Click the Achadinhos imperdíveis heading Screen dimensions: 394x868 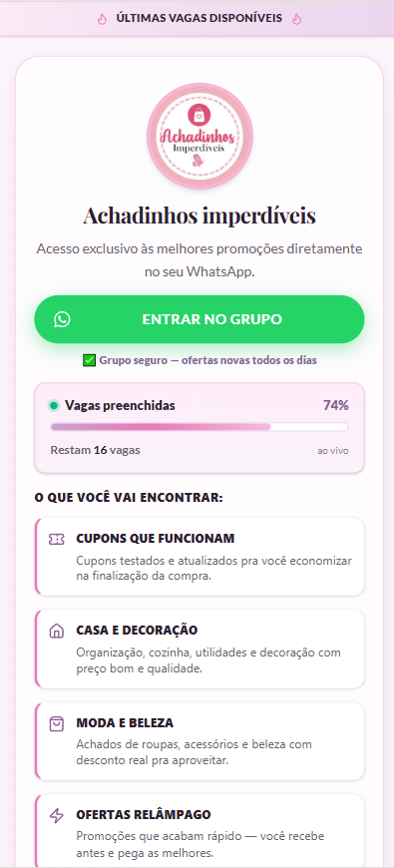tap(199, 216)
